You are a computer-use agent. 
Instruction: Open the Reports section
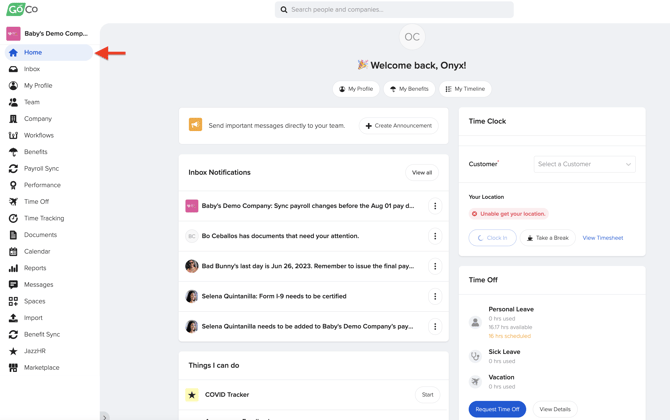click(x=35, y=268)
